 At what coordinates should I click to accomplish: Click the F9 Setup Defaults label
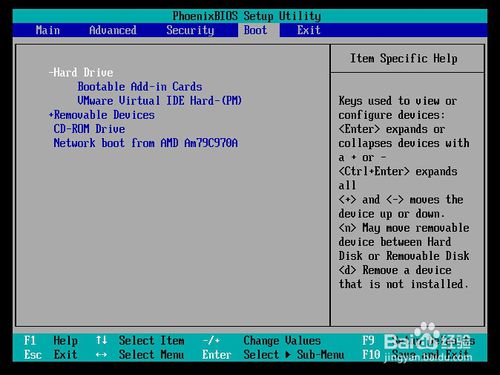[419, 340]
